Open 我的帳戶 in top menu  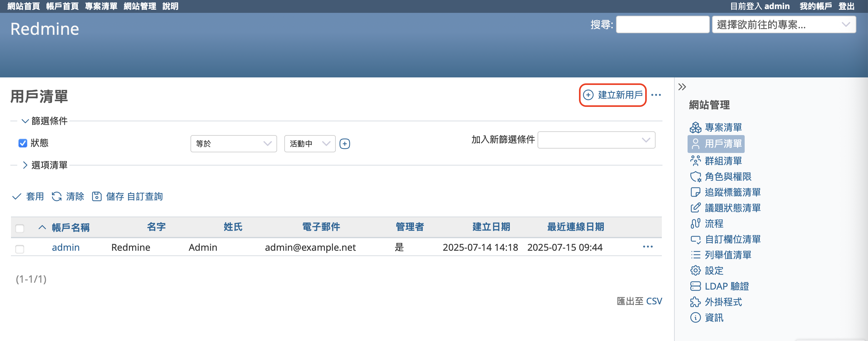tap(816, 6)
